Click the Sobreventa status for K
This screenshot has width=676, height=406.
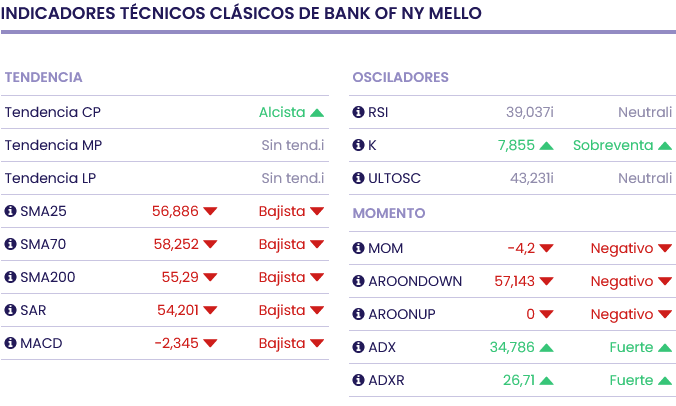click(613, 145)
